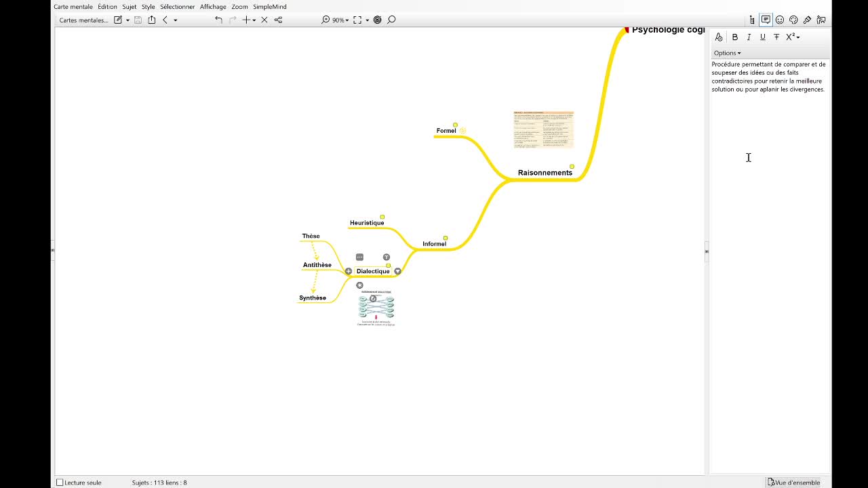This screenshot has height=488, width=868.
Task: Click the Cartes mentales... button
Action: [x=83, y=20]
